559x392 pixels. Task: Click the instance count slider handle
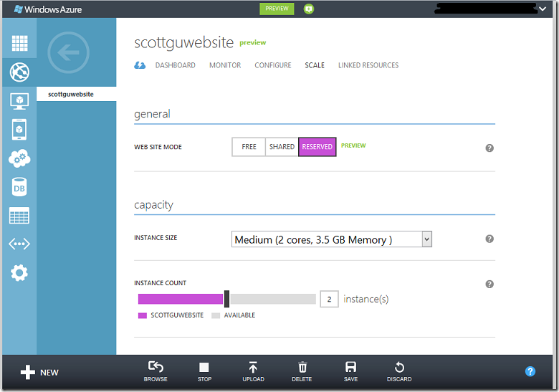[x=226, y=299]
